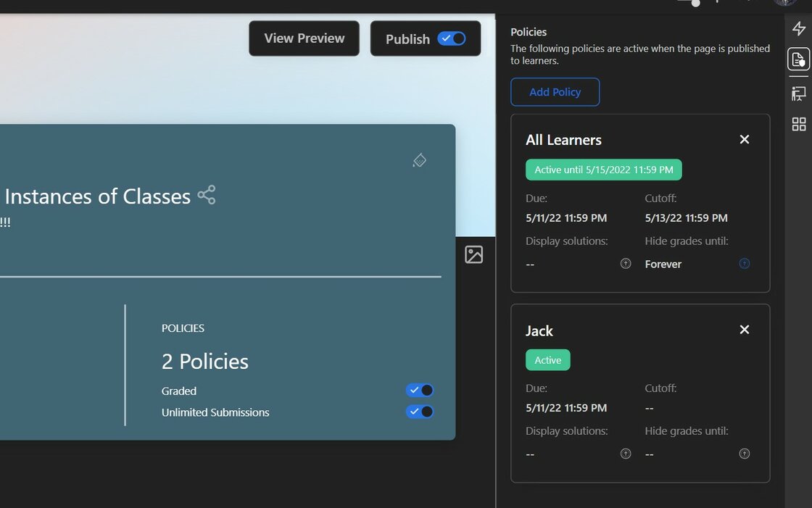Click the lightning bolt icon in the sidebar
Screen dimensions: 812x508
(x=798, y=28)
